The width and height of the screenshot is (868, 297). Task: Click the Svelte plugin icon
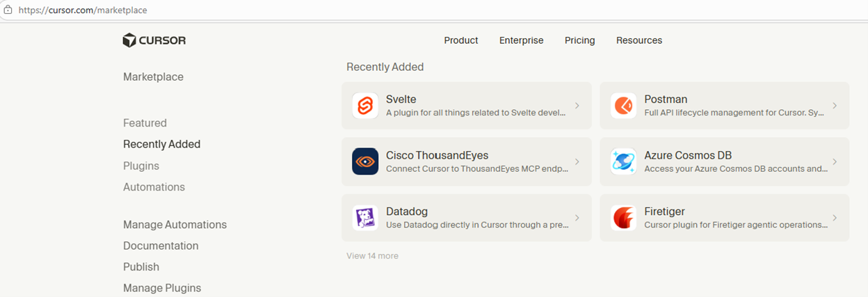[365, 106]
